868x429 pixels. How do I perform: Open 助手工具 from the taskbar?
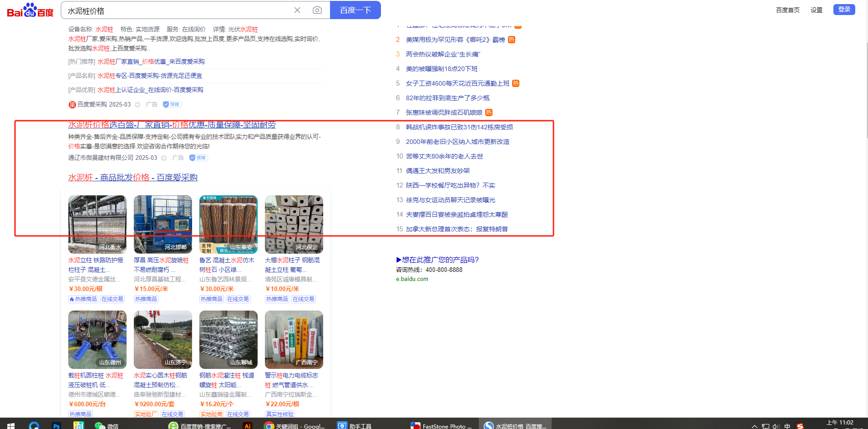(x=354, y=426)
